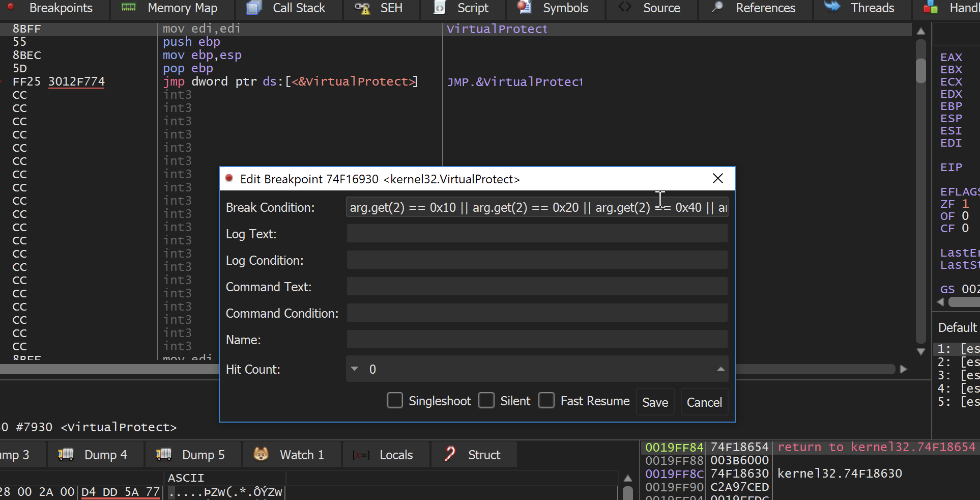This screenshot has width=980, height=500.
Task: Click the Threads arrow icon
Action: tap(832, 6)
